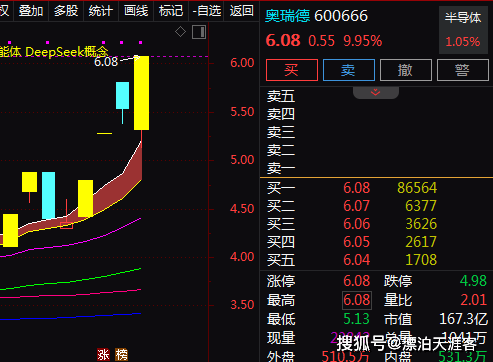Image resolution: width=493 pixels, height=362 pixels.
Task: Click the 买一 volume 86564
Action: click(417, 188)
